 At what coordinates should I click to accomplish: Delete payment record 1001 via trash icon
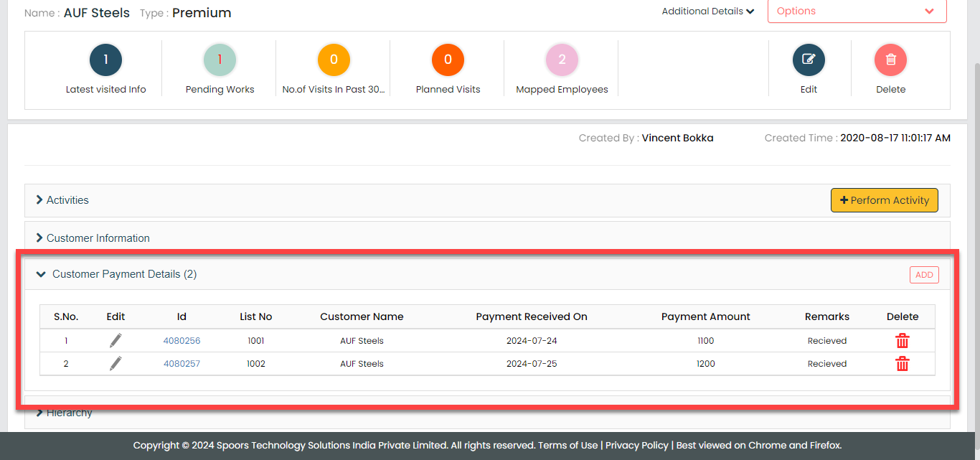coord(902,341)
